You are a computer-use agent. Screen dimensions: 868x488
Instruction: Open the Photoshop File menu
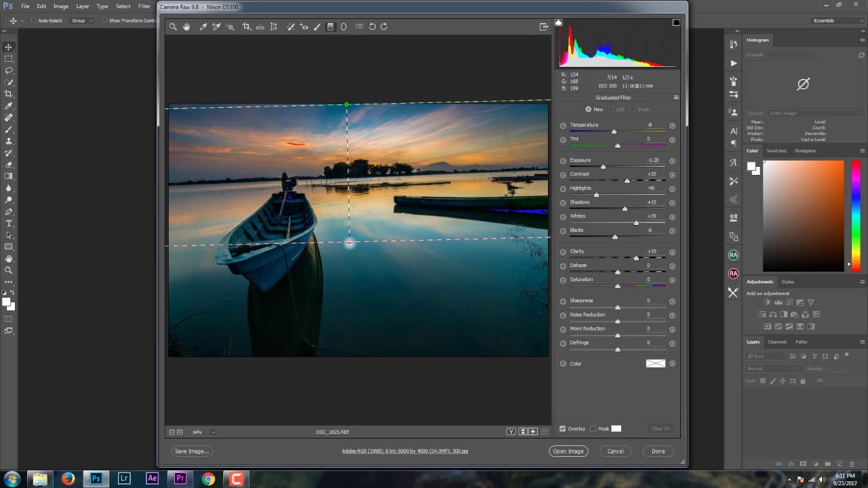coord(25,6)
